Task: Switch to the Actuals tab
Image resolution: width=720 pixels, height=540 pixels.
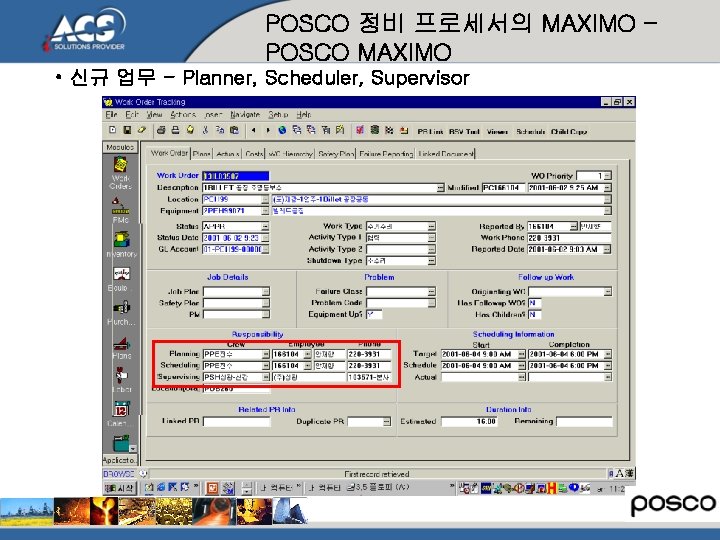Action: point(227,154)
